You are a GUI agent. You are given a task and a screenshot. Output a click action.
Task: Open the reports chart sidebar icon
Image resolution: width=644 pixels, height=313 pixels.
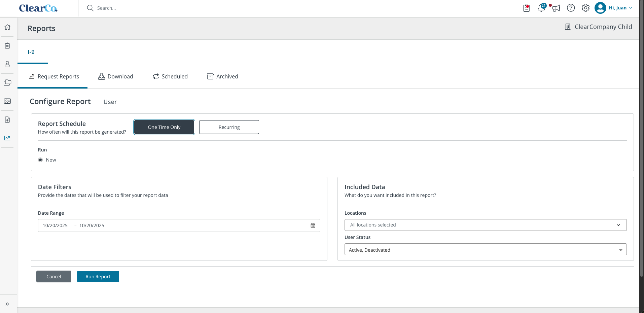pyautogui.click(x=7, y=138)
